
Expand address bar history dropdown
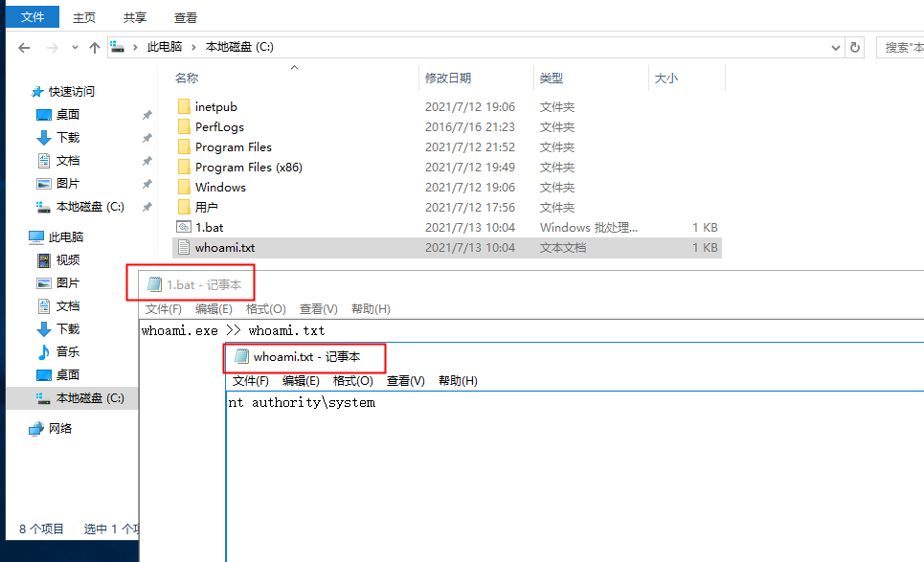[835, 48]
